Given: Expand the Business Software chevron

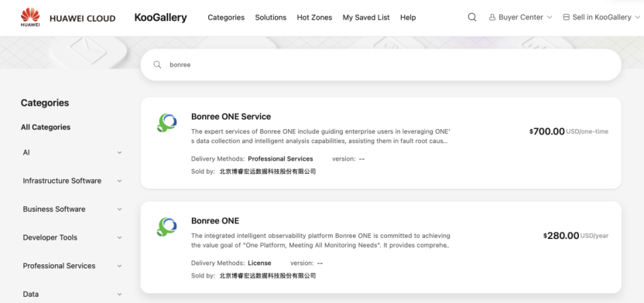Looking at the screenshot, I should [119, 209].
